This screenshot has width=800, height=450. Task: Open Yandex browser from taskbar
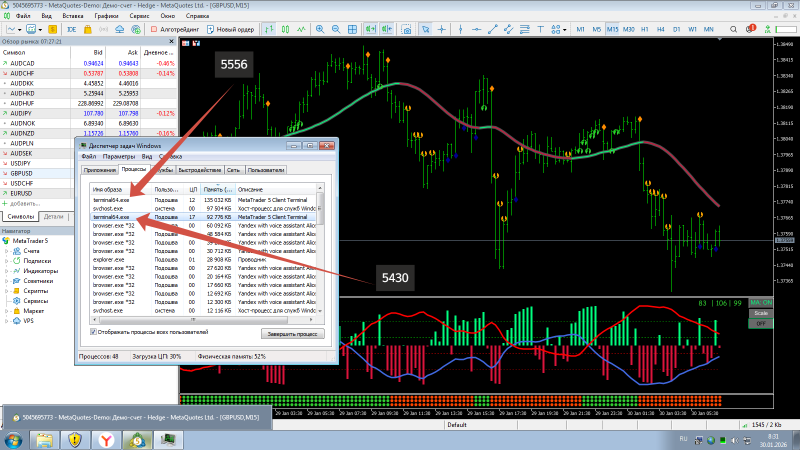click(106, 440)
